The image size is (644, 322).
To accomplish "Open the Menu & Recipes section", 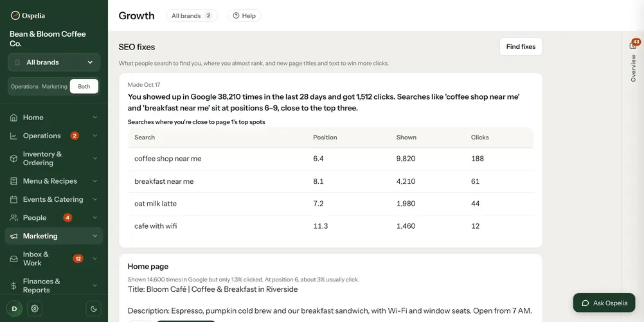I will click(x=54, y=181).
